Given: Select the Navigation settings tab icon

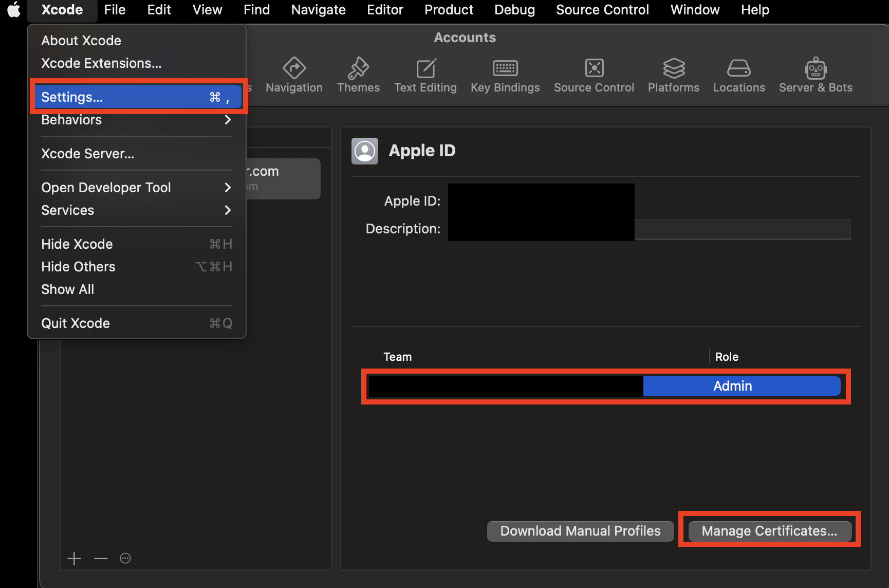Looking at the screenshot, I should (294, 68).
